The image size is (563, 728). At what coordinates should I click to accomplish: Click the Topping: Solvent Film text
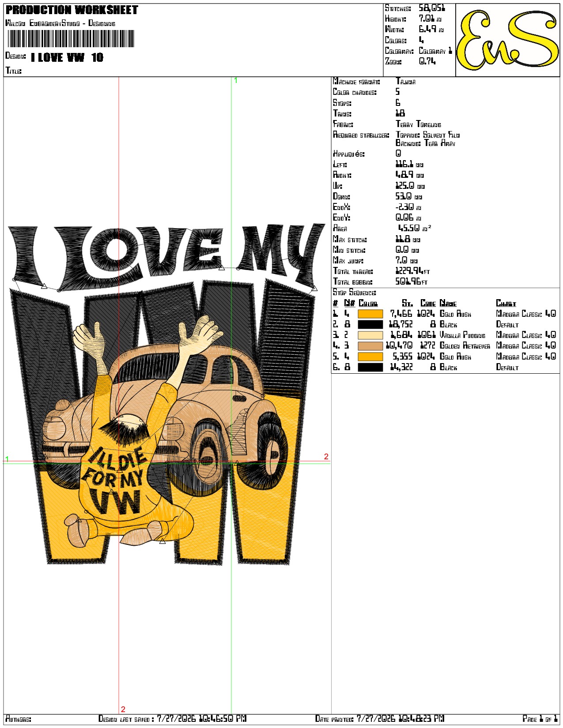pyautogui.click(x=428, y=135)
